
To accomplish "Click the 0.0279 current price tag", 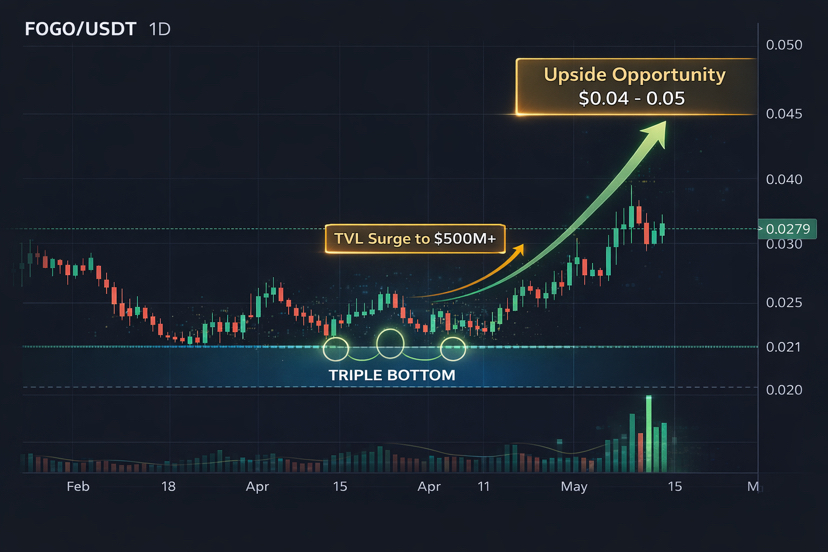I will pyautogui.click(x=787, y=229).
